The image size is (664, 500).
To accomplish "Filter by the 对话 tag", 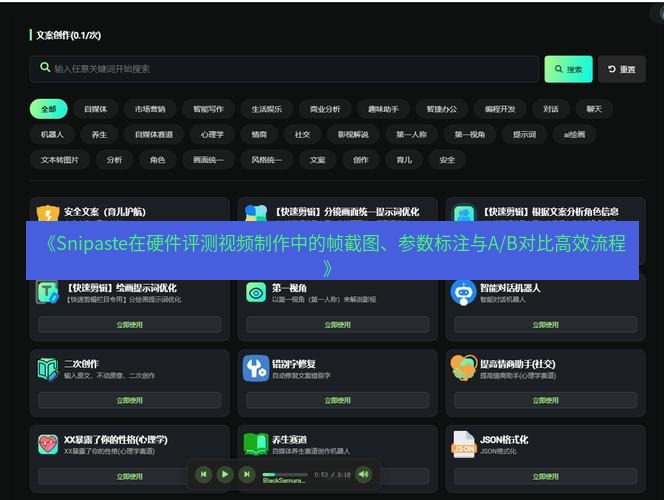I will click(551, 109).
